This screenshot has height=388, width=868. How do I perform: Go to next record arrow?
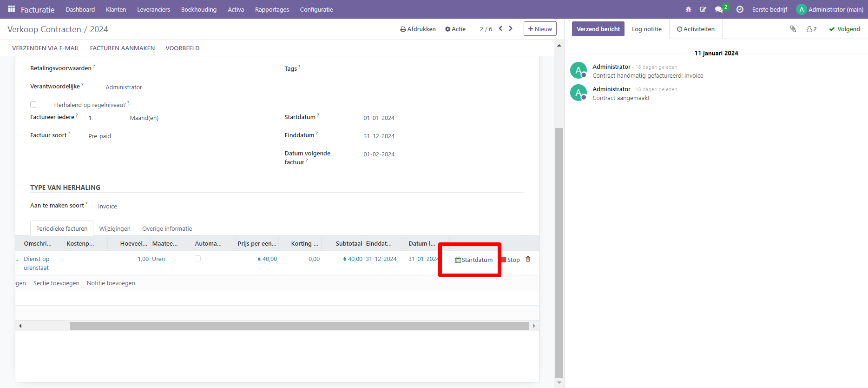tap(511, 28)
